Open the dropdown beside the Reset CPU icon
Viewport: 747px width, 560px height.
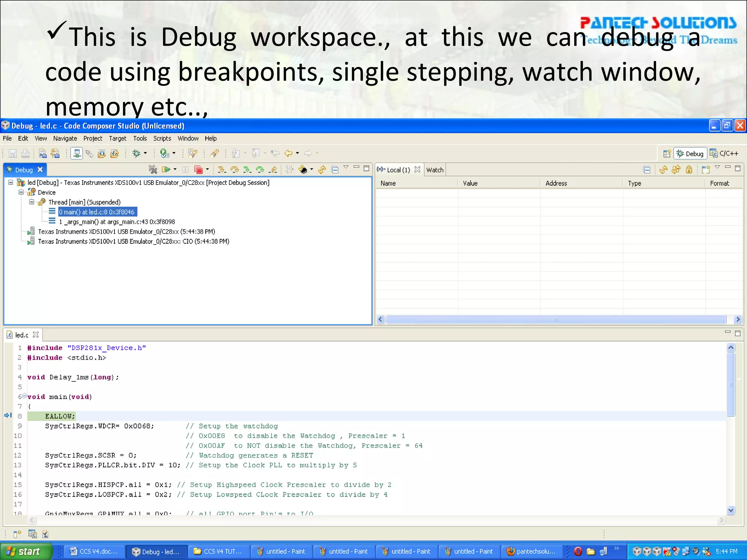(311, 170)
